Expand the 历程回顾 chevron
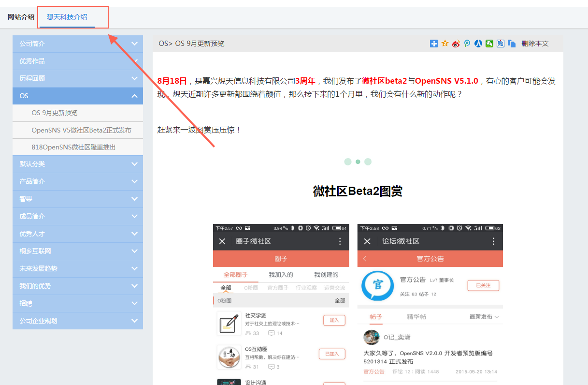Image resolution: width=588 pixels, height=385 pixels. pyautogui.click(x=134, y=78)
